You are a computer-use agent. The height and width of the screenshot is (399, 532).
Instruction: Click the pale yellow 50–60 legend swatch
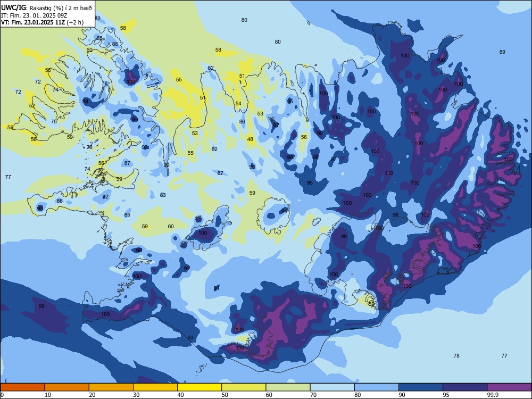[244, 387]
